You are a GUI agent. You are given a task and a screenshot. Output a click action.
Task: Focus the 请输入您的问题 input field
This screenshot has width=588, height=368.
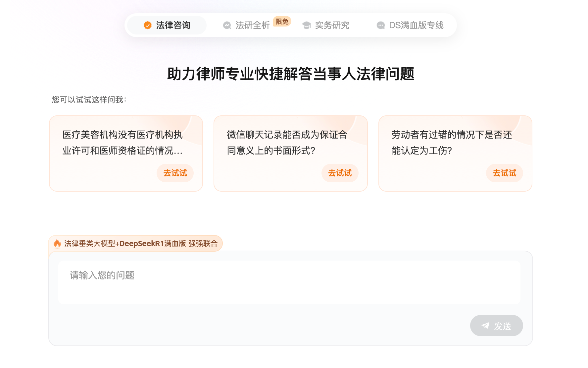click(x=289, y=282)
